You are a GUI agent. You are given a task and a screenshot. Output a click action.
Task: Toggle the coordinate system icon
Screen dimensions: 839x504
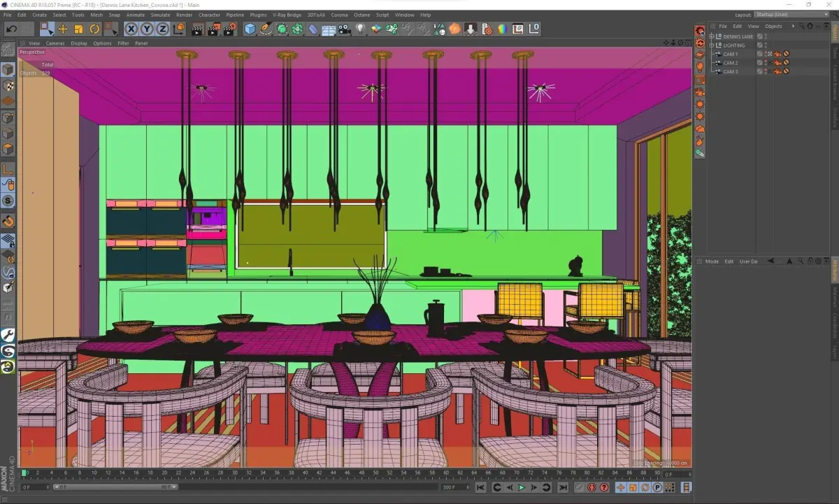point(179,29)
